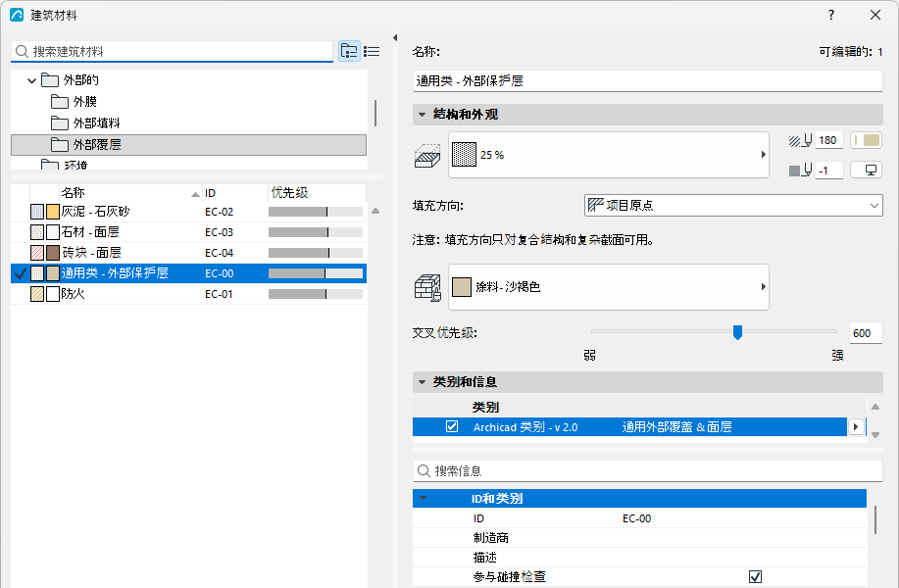This screenshot has width=899, height=588.
Task: Collapse the 结构和外观 section
Action: pyautogui.click(x=422, y=115)
